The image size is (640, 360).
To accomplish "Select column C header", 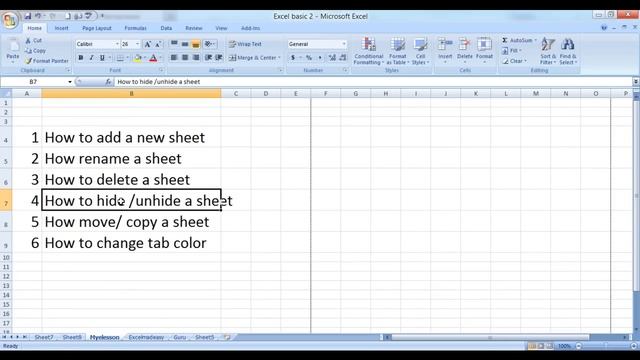I will [x=236, y=94].
